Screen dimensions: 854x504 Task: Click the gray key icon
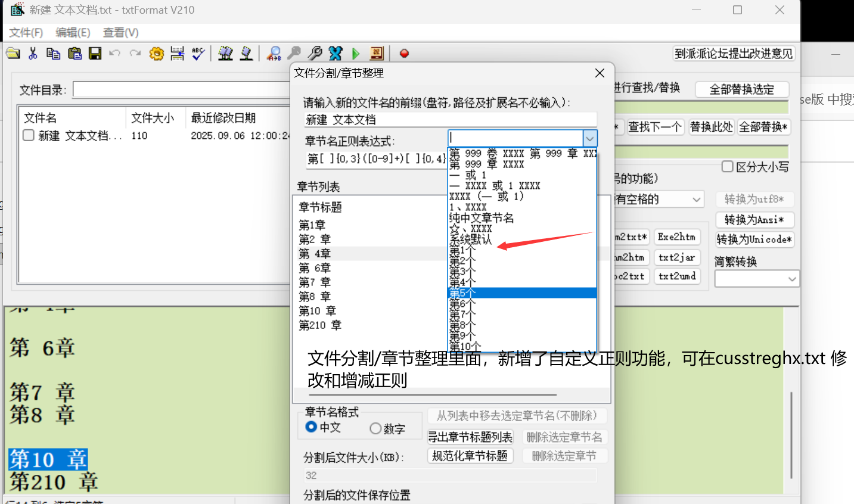click(x=294, y=53)
